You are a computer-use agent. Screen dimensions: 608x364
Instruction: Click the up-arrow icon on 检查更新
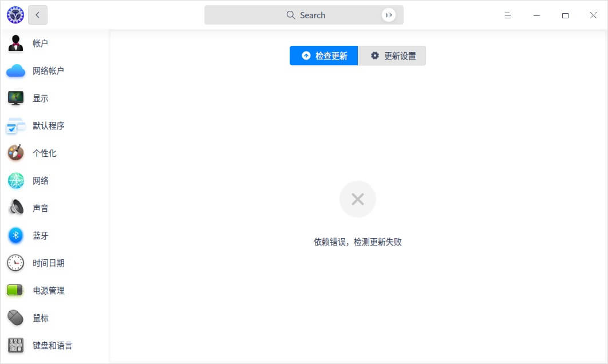(x=306, y=56)
